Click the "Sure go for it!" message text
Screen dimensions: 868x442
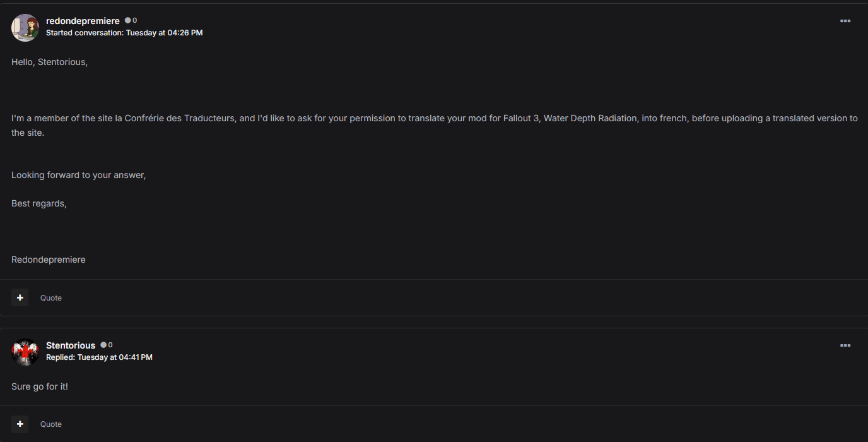40,386
